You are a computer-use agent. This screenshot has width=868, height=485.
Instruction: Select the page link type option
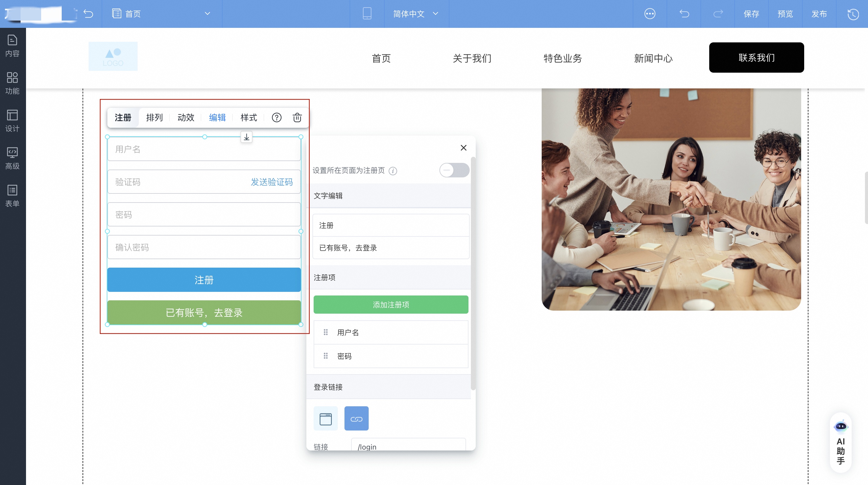(x=325, y=419)
